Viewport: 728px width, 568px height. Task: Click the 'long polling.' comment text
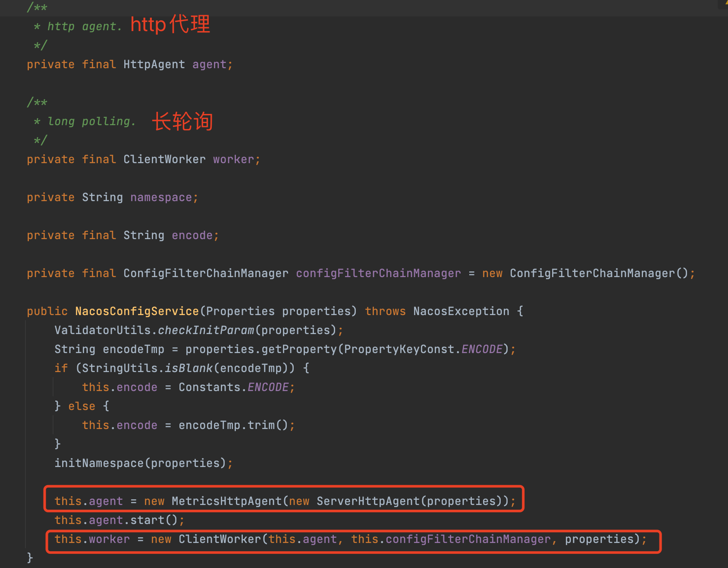(x=91, y=121)
